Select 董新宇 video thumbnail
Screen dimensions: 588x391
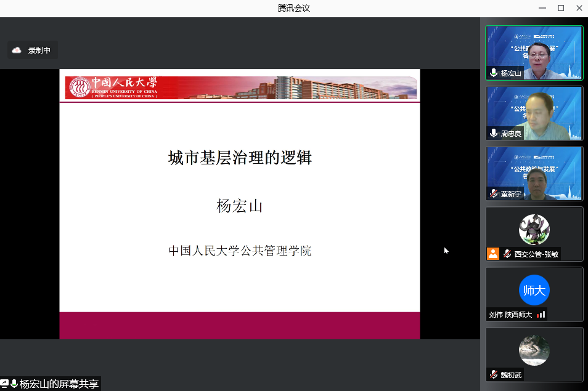pyautogui.click(x=534, y=173)
